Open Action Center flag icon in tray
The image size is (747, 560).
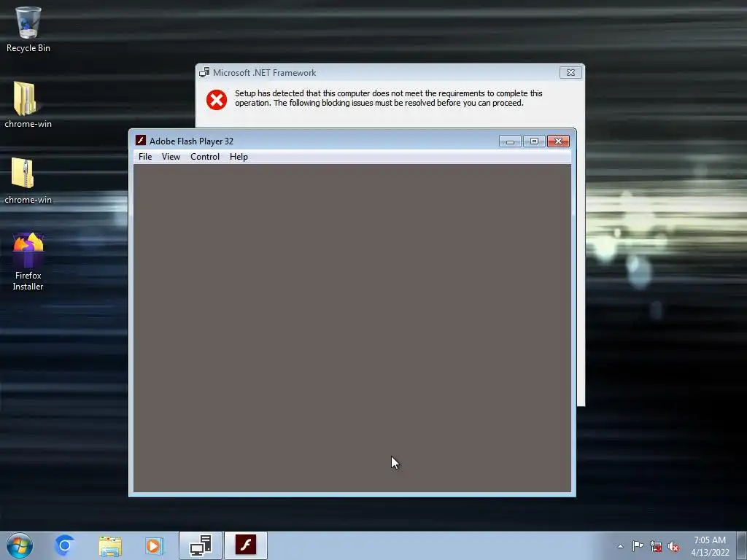pos(638,546)
